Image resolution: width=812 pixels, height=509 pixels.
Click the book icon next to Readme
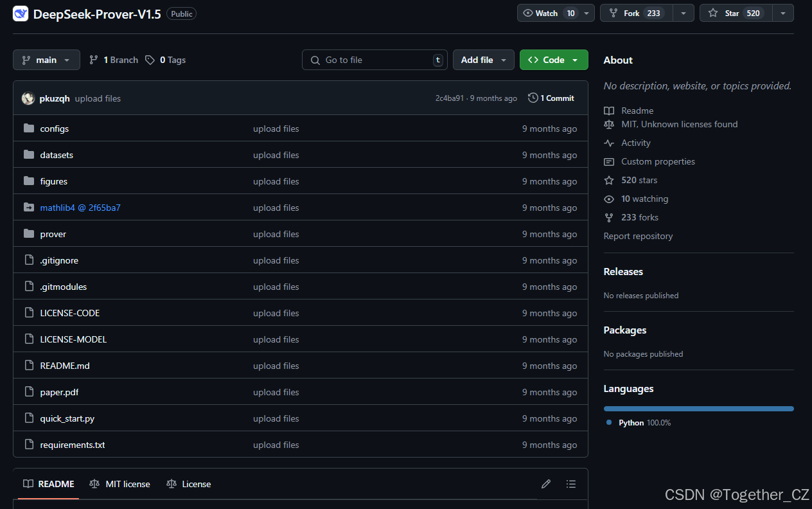coord(609,111)
